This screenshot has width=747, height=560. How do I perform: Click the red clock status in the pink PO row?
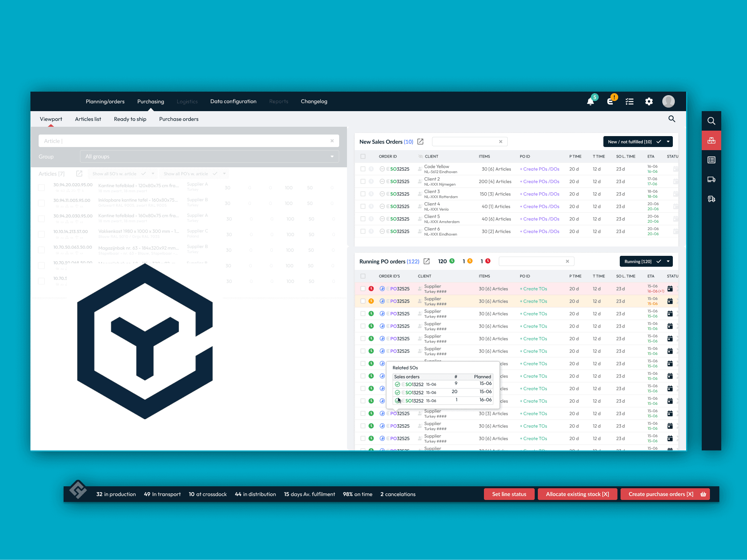tap(371, 289)
